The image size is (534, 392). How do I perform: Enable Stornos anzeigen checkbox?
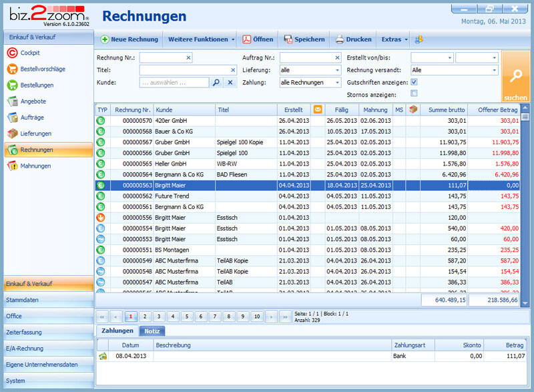point(414,93)
